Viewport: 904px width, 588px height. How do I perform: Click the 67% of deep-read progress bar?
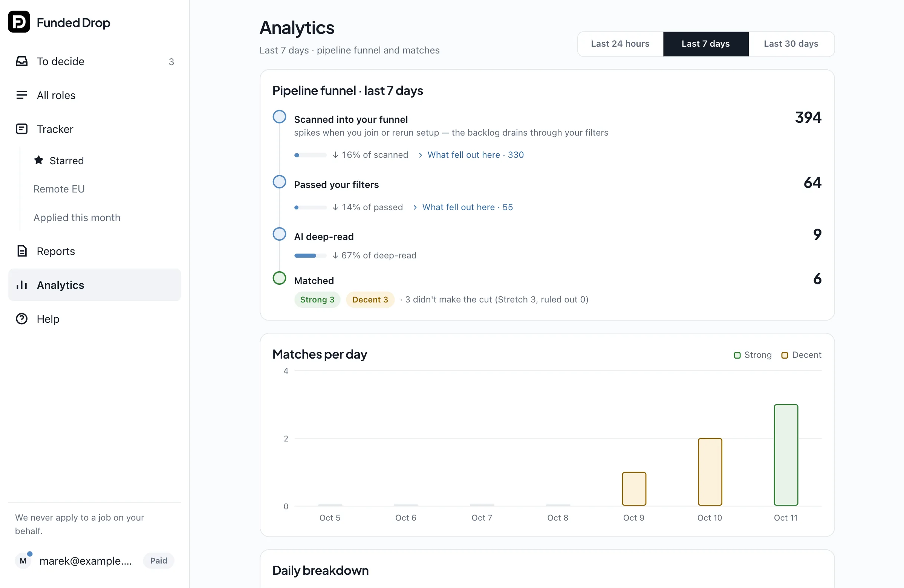point(310,255)
